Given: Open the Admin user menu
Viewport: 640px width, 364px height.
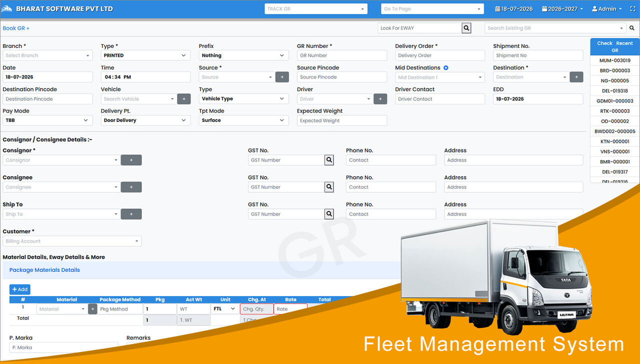Looking at the screenshot, I should click(607, 9).
